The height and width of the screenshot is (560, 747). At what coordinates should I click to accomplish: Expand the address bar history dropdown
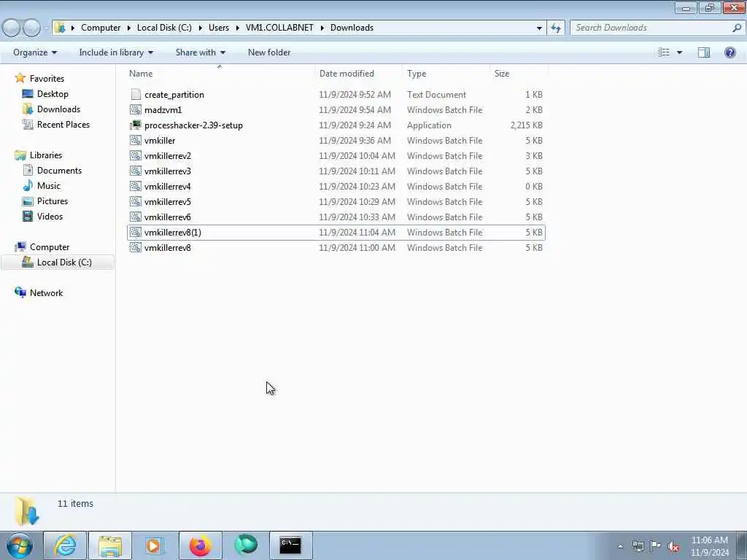539,28
